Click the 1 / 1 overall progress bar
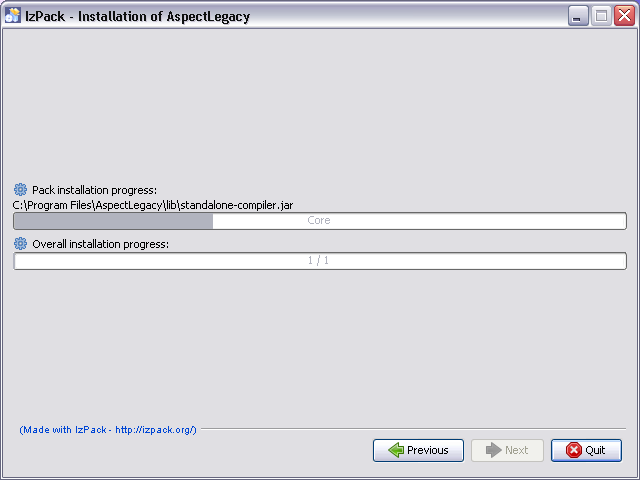This screenshot has width=640, height=480. [320, 261]
